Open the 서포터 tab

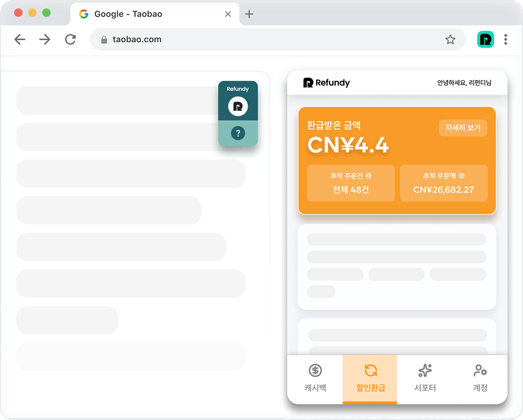pos(425,378)
